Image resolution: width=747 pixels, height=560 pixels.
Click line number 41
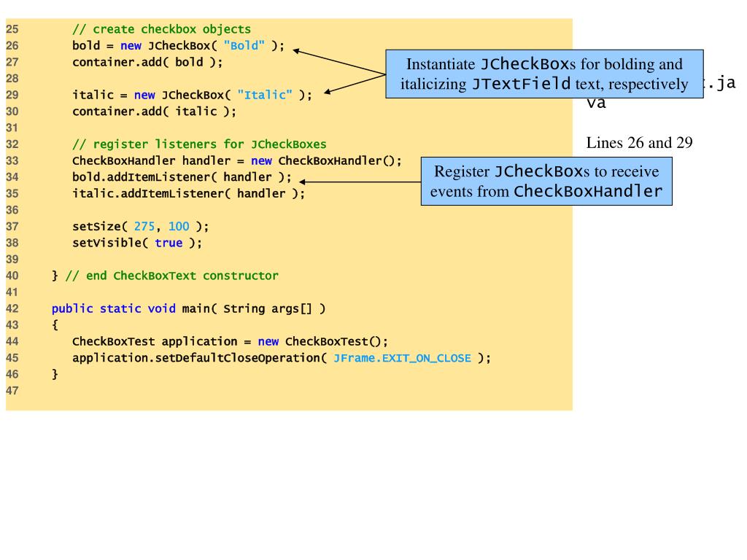tap(12, 292)
